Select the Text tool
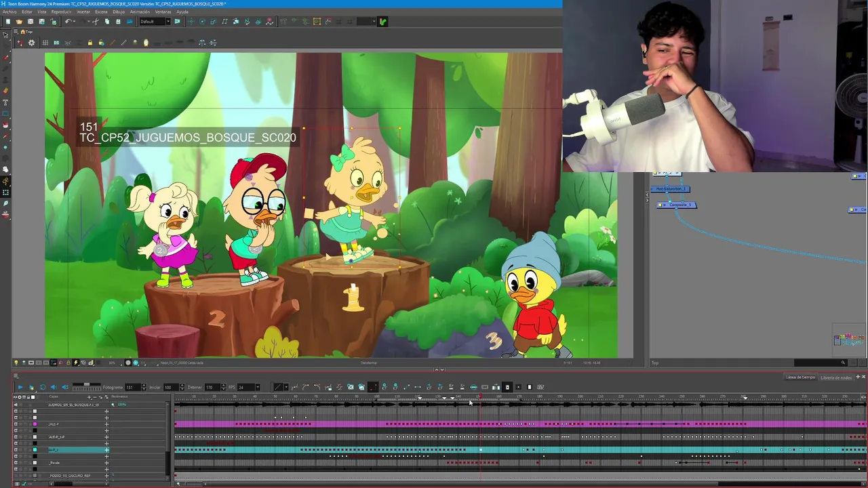 coord(6,102)
